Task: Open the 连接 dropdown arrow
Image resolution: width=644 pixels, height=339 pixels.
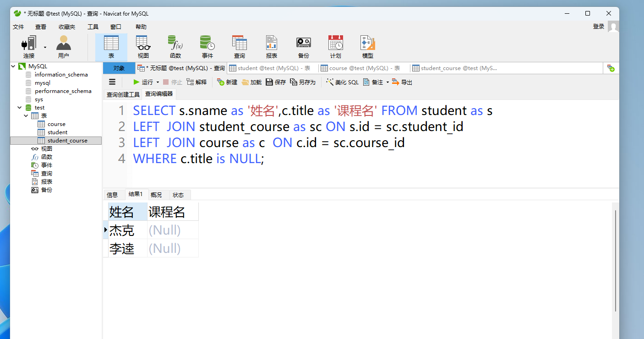Action: click(45, 47)
